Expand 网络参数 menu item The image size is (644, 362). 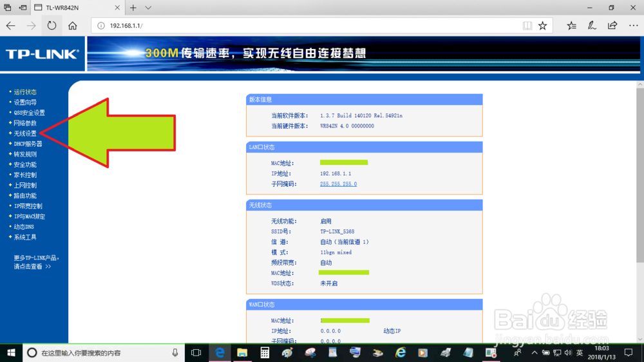tap(25, 123)
